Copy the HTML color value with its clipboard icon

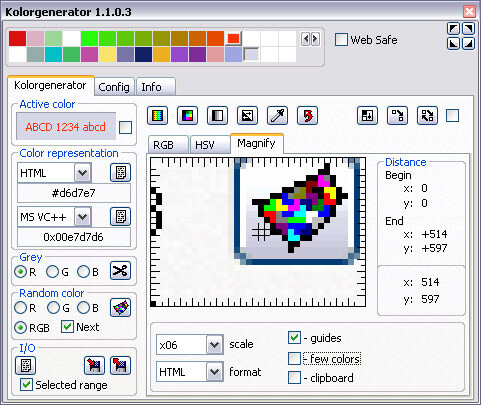pyautogui.click(x=120, y=173)
